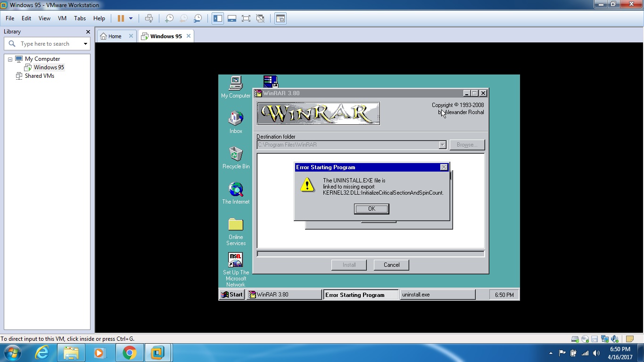Toggle the thumbnail bar icon
This screenshot has height=362, width=644.
(x=232, y=18)
